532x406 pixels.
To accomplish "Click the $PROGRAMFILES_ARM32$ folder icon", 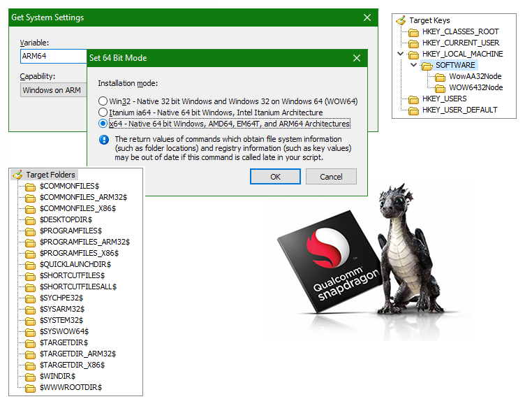I will tap(30, 242).
